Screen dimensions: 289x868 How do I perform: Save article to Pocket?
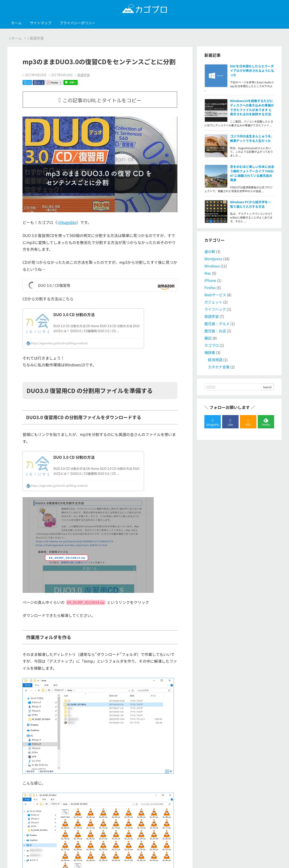[54, 82]
